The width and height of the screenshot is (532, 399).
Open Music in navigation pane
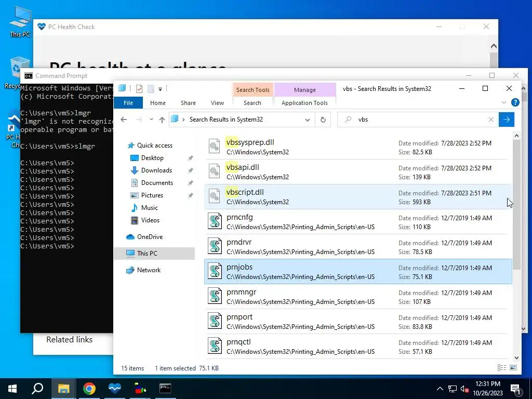click(149, 208)
